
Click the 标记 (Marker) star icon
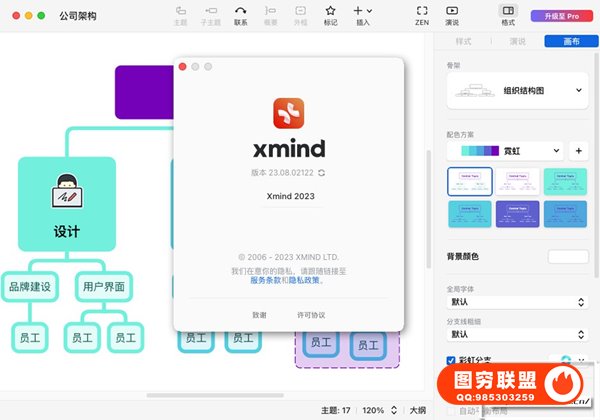(330, 15)
